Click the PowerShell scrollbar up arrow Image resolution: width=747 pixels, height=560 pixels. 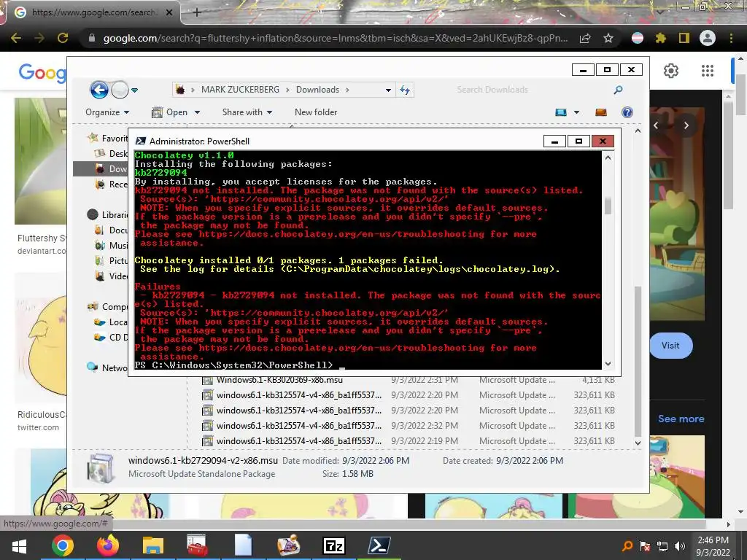pyautogui.click(x=608, y=157)
